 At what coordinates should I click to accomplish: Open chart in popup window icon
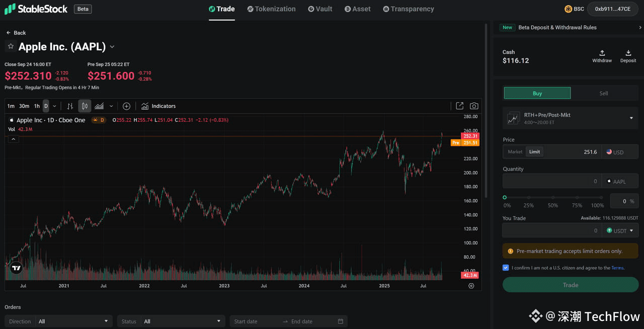pyautogui.click(x=459, y=106)
